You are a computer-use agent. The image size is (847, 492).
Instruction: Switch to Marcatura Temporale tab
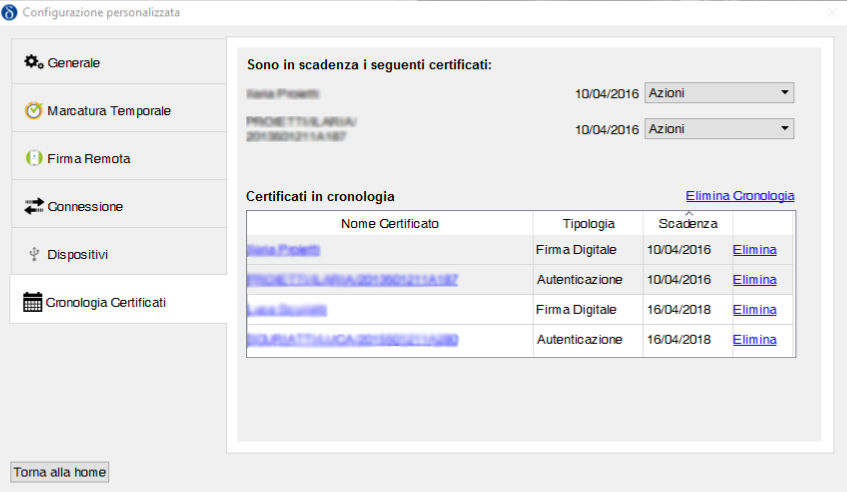[119, 110]
